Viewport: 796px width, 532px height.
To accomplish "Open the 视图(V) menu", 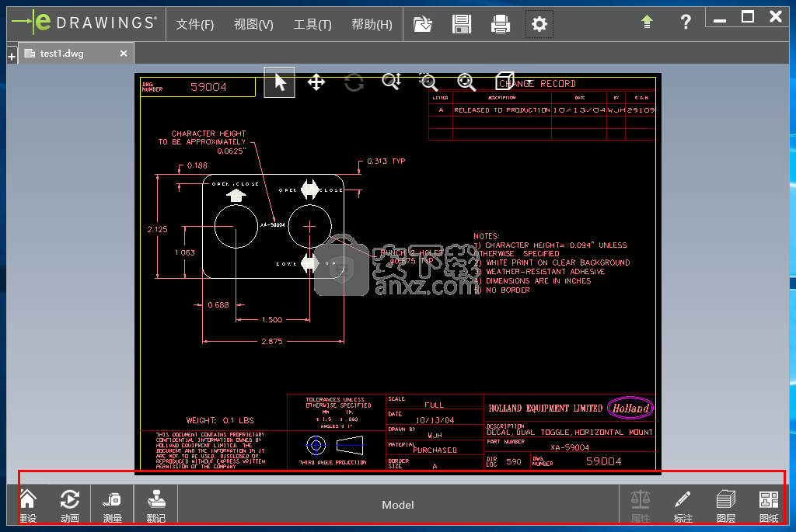I will pos(253,25).
